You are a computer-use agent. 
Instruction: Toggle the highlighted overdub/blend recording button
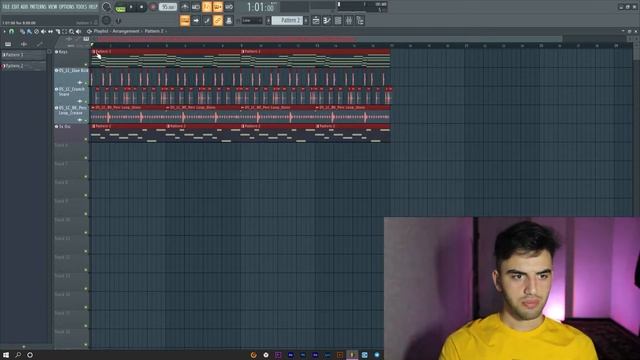(218, 7)
